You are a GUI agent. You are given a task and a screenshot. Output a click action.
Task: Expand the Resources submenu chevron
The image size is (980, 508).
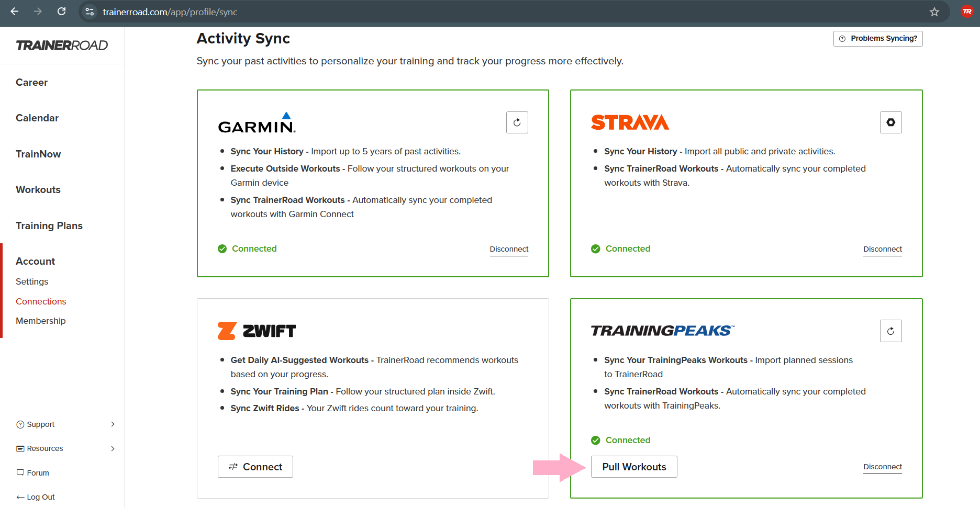click(x=113, y=448)
